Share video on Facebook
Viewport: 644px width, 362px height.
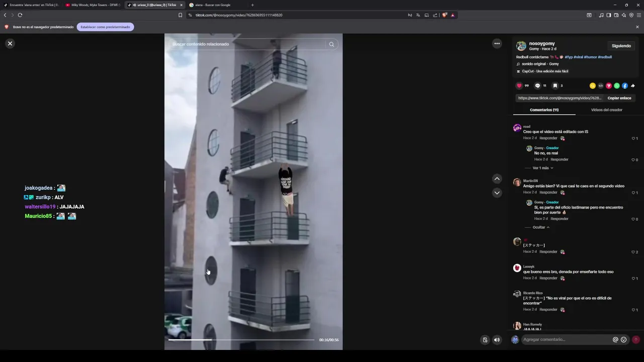(625, 86)
